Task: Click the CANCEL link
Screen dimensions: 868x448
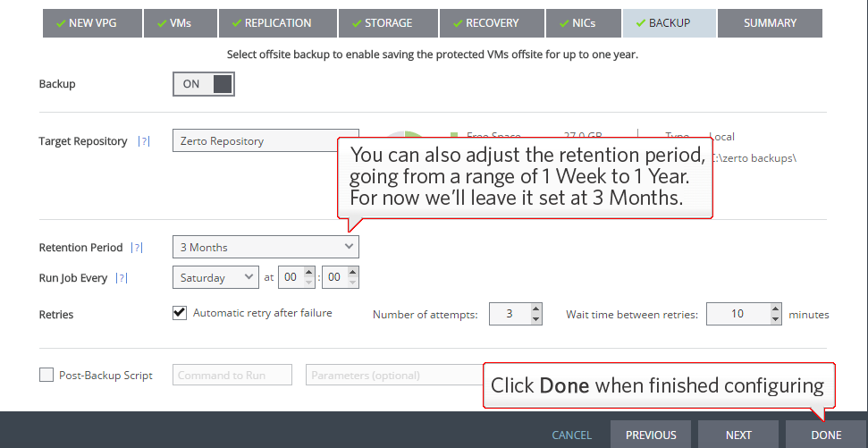Action: pyautogui.click(x=571, y=435)
